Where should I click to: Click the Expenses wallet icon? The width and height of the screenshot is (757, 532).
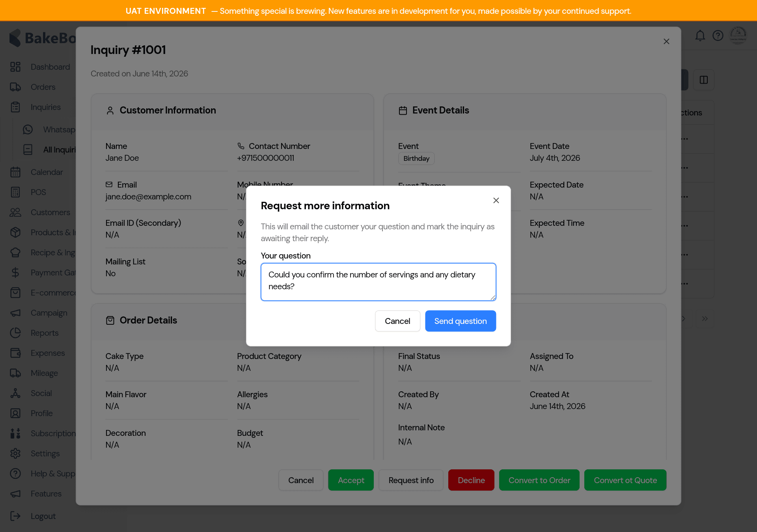(x=15, y=353)
